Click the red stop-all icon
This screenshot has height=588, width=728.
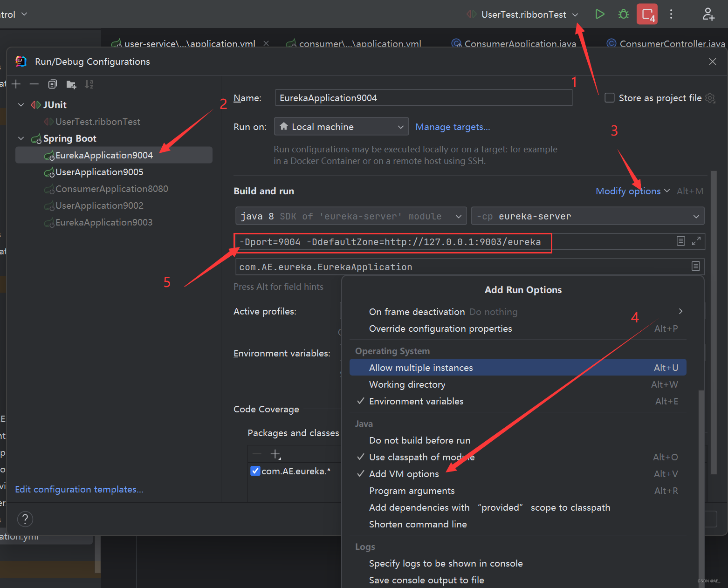coord(647,14)
